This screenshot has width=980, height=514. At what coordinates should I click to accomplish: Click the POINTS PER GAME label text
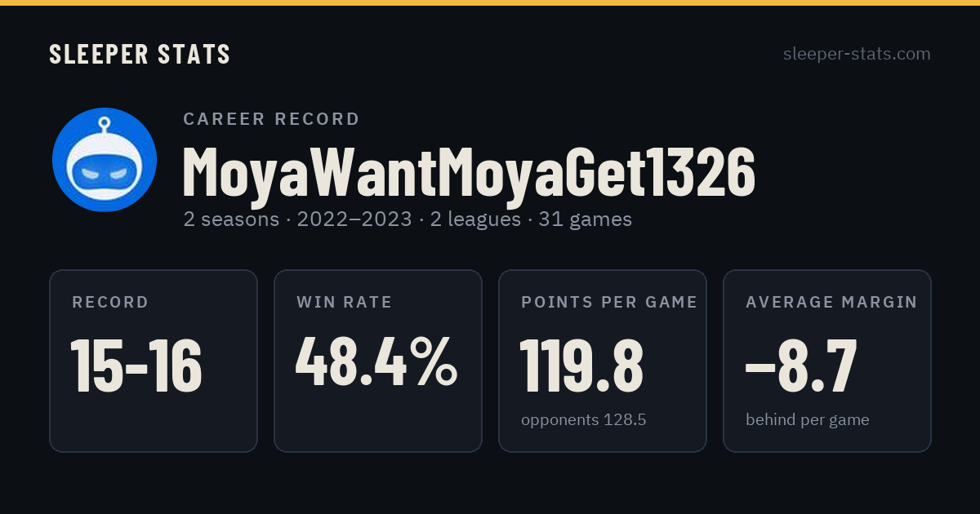click(609, 303)
